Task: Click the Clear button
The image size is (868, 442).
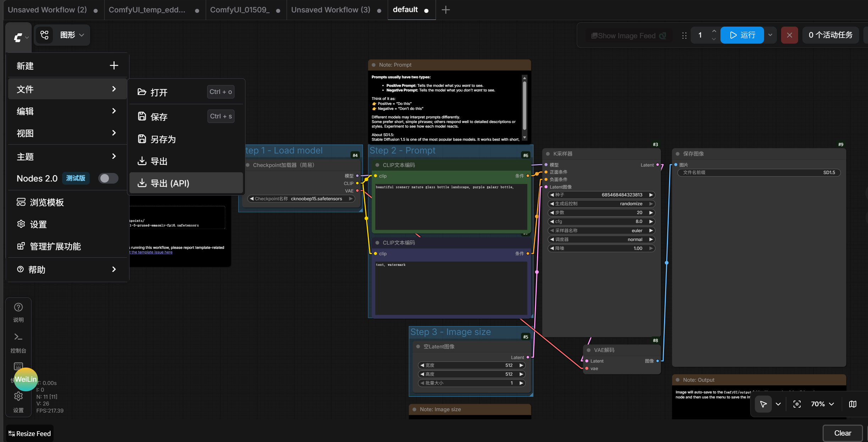Action: pyautogui.click(x=842, y=433)
